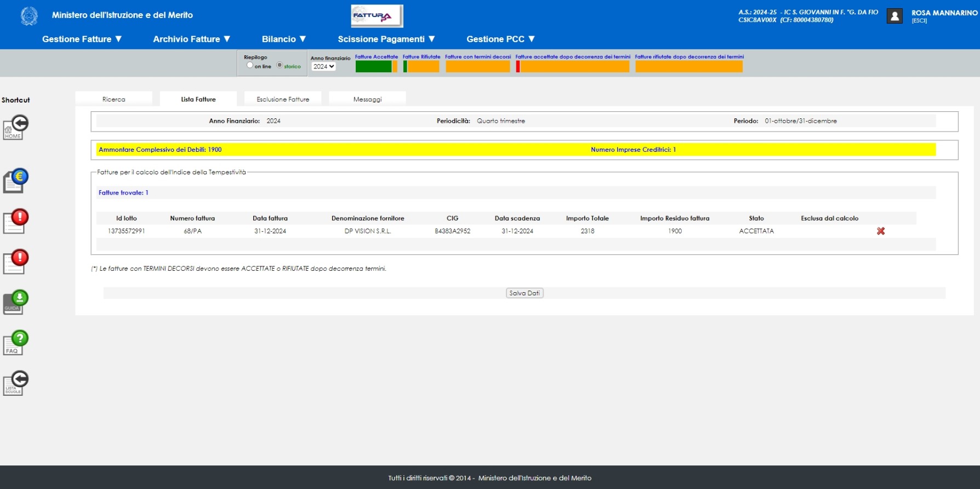Open the Messaggi tab
The image size is (980, 489).
tap(367, 99)
